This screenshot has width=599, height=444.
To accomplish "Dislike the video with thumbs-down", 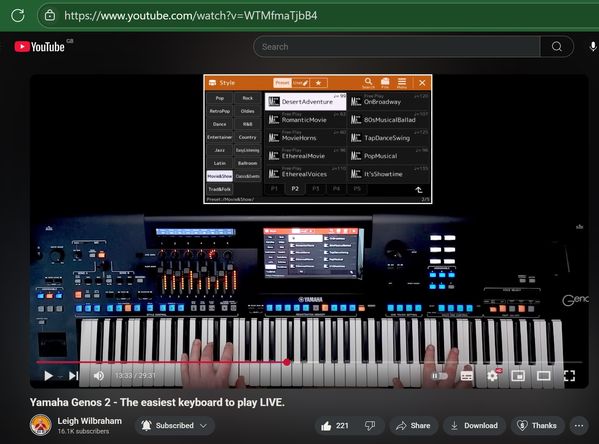I will [370, 426].
